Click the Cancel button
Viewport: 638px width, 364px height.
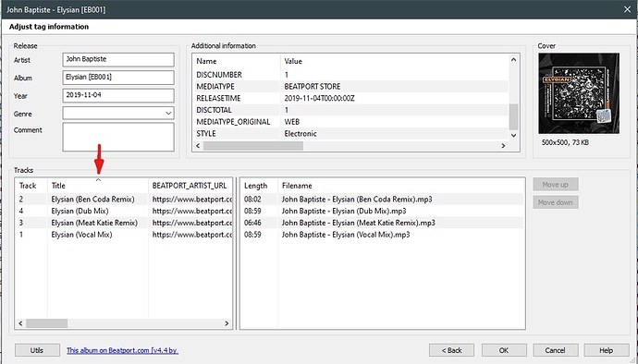pyautogui.click(x=555, y=350)
